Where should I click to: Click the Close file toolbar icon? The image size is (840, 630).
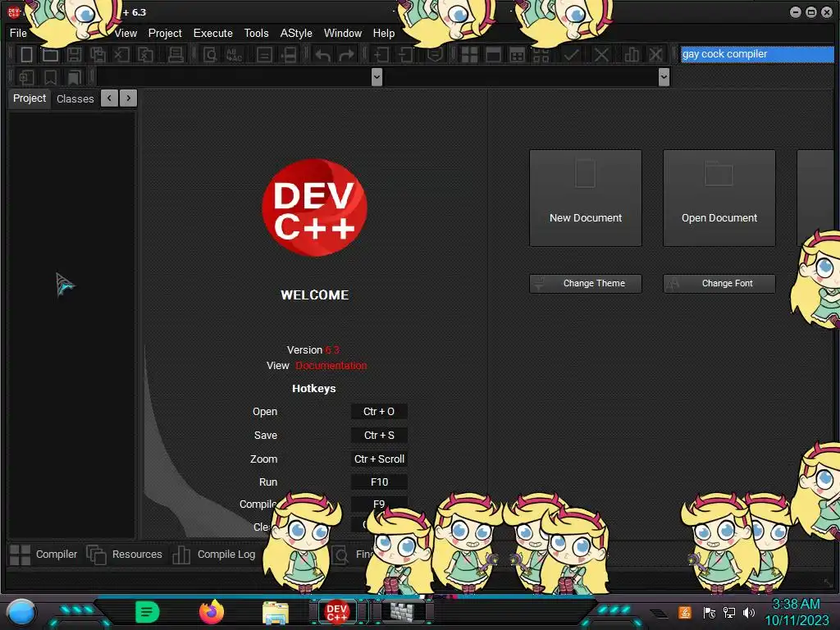[121, 54]
